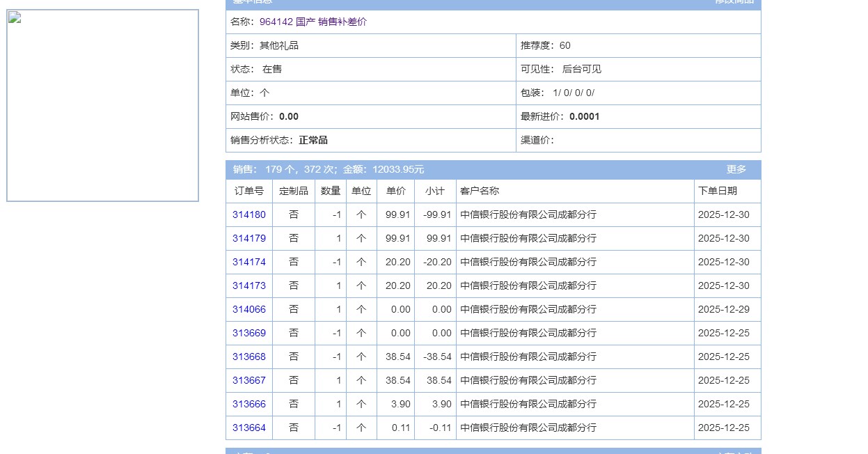Image resolution: width=868 pixels, height=454 pixels.
Task: Click the 小计 column header
Action: coord(434,191)
